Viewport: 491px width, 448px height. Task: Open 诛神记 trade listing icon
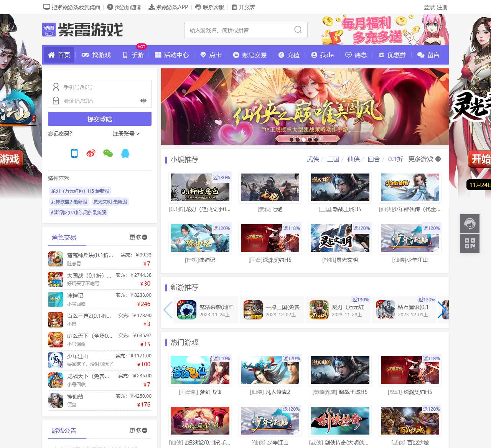pyautogui.click(x=56, y=299)
